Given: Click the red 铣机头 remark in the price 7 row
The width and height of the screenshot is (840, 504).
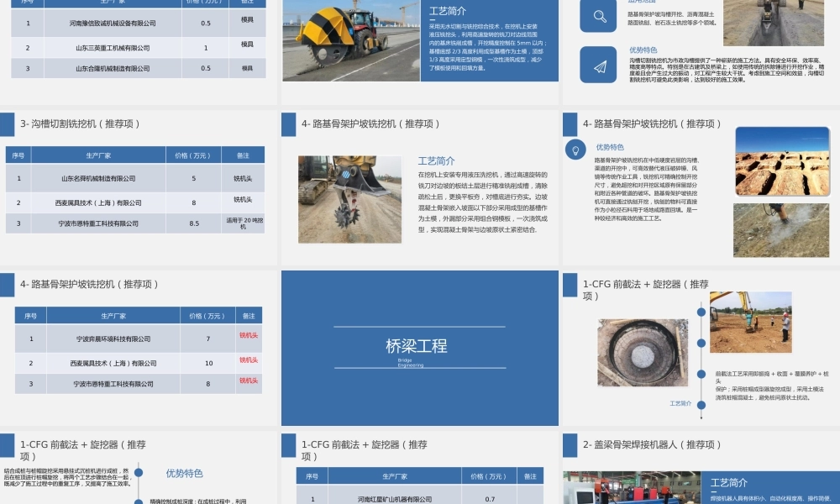Looking at the screenshot, I should [249, 335].
